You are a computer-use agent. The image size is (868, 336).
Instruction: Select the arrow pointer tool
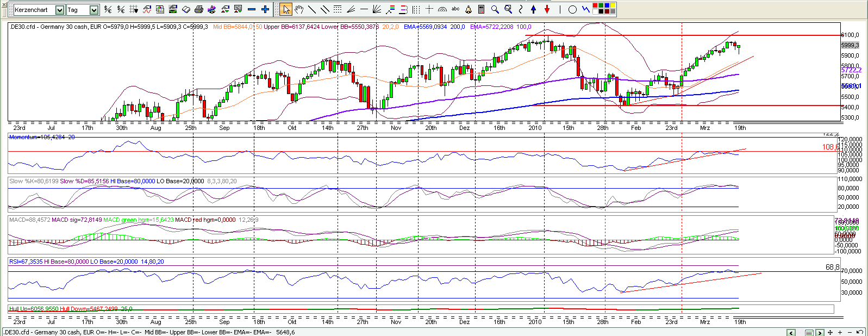tap(286, 9)
